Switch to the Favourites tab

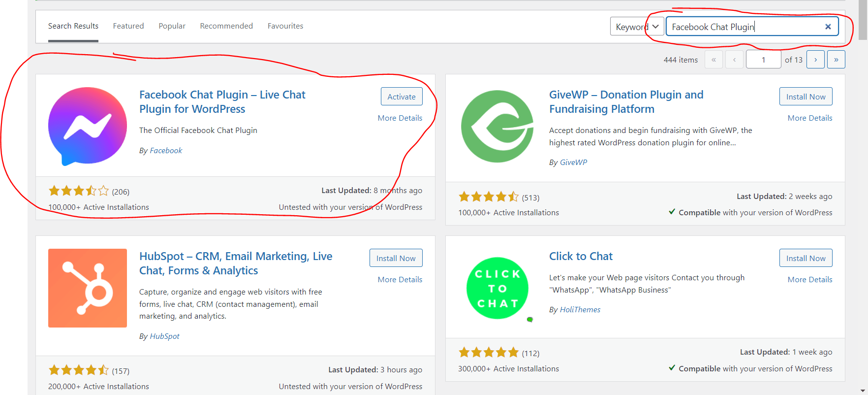tap(285, 26)
